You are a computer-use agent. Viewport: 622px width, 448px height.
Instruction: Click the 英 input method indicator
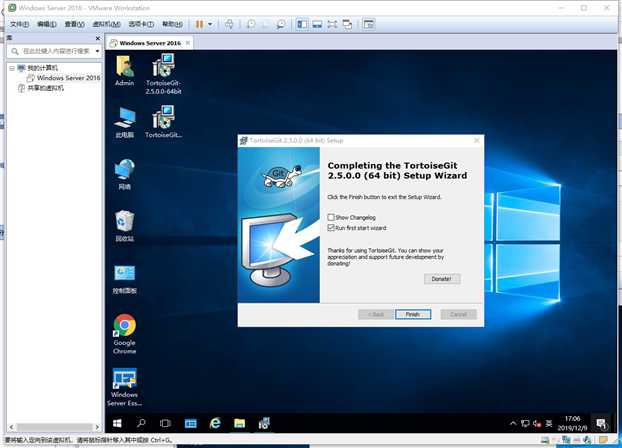[x=549, y=423]
